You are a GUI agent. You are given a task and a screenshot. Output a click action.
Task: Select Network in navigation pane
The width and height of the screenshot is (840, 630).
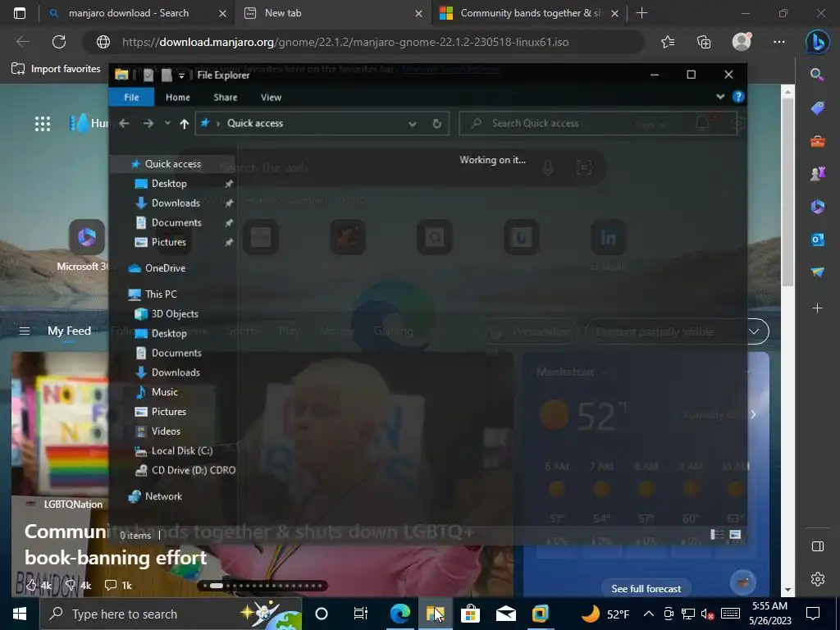tap(163, 496)
